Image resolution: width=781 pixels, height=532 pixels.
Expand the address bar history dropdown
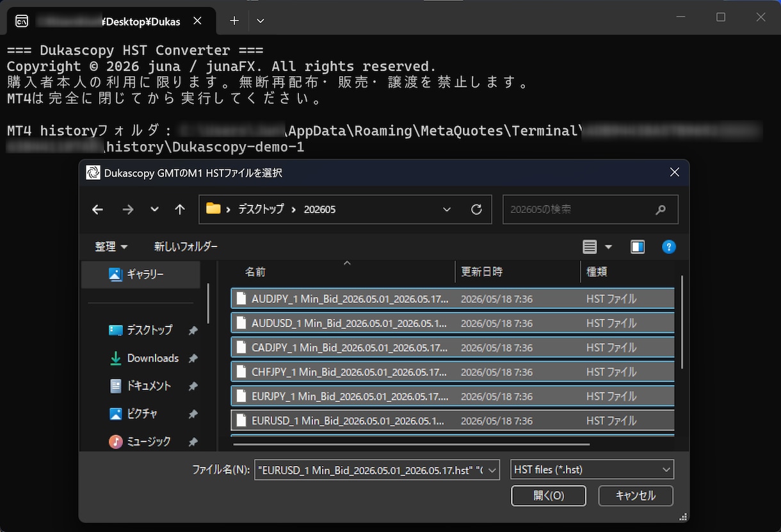(x=447, y=209)
